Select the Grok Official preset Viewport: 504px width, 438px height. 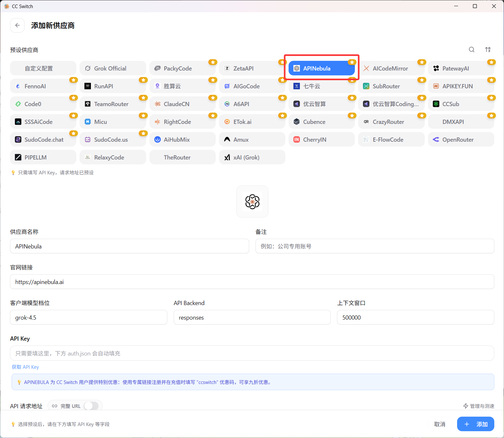pos(113,68)
